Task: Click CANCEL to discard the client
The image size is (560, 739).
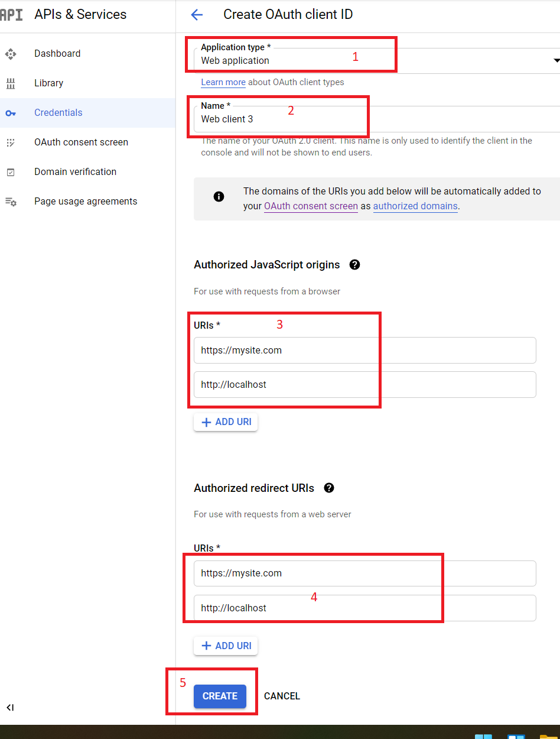Action: pos(282,696)
